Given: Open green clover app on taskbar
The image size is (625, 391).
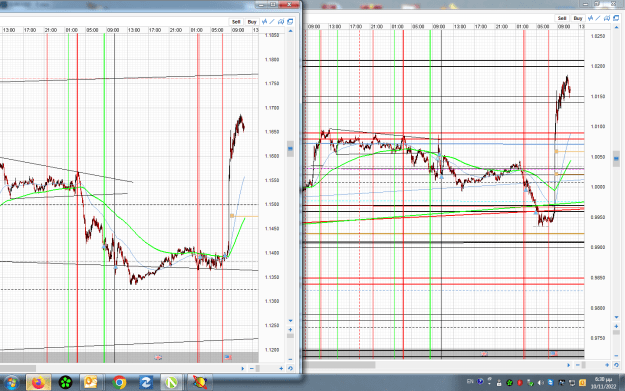Looking at the screenshot, I should pos(65,383).
